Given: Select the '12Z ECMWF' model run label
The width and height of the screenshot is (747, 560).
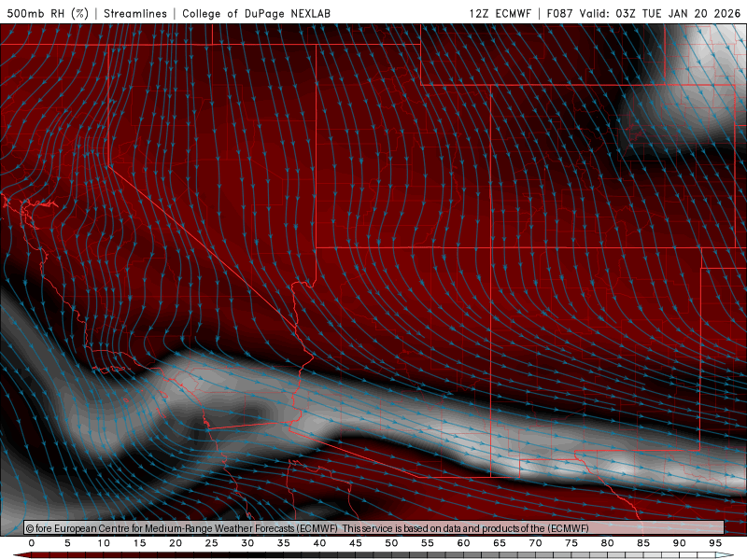Looking at the screenshot, I should (x=500, y=13).
